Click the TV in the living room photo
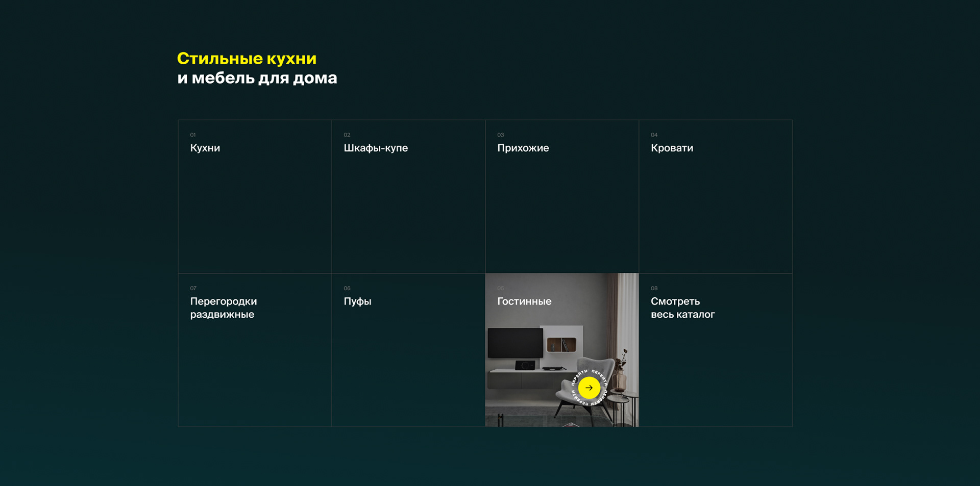The width and height of the screenshot is (980, 486). [515, 343]
